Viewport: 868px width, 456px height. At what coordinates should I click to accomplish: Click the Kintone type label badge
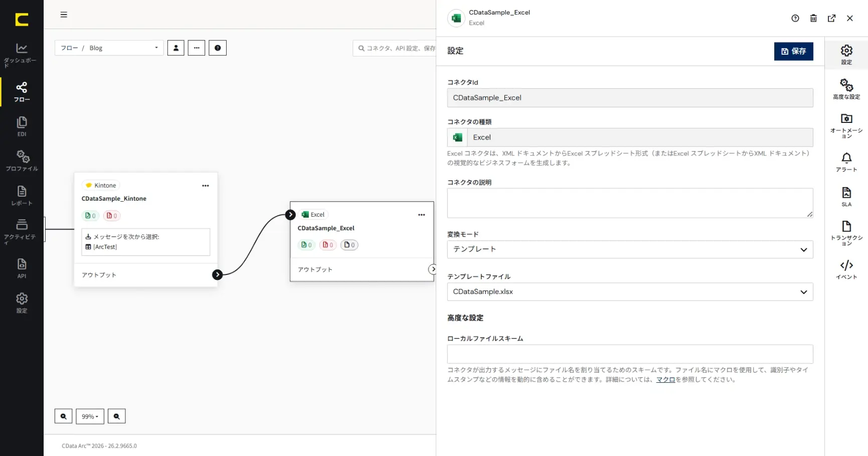pyautogui.click(x=101, y=186)
